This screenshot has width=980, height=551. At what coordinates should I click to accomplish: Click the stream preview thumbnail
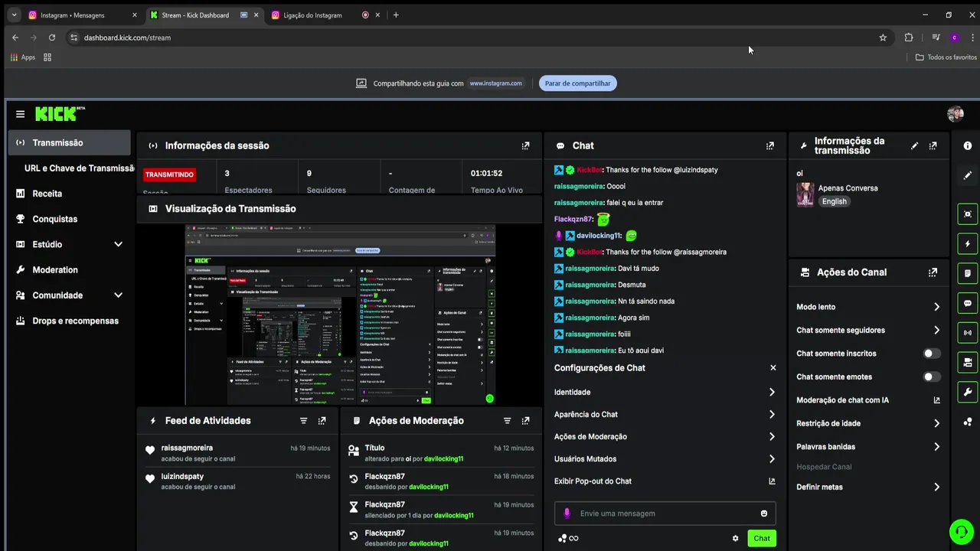point(340,315)
